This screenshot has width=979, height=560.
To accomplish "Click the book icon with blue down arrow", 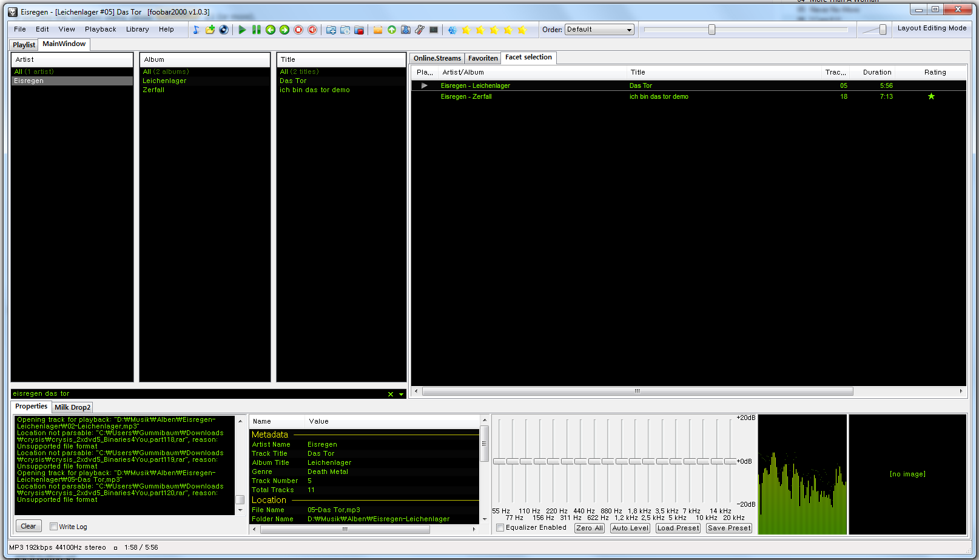I will coord(406,30).
